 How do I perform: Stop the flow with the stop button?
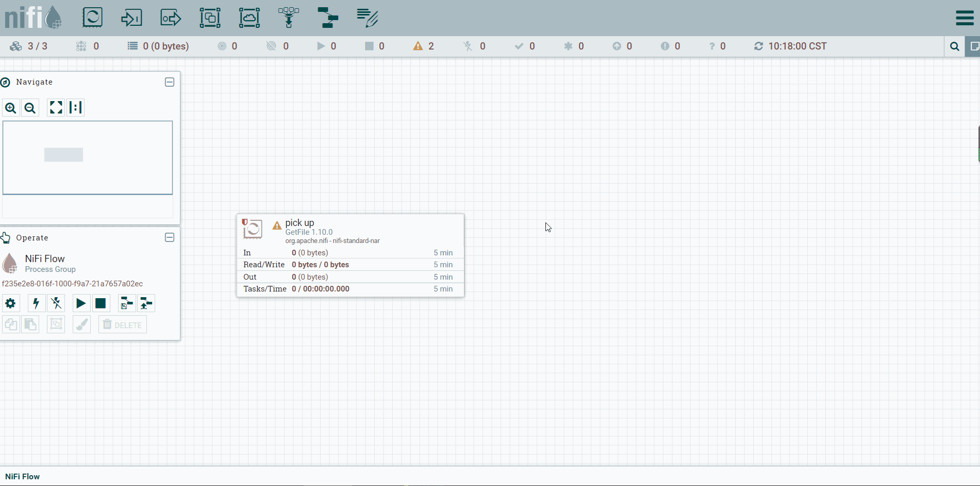click(x=101, y=303)
